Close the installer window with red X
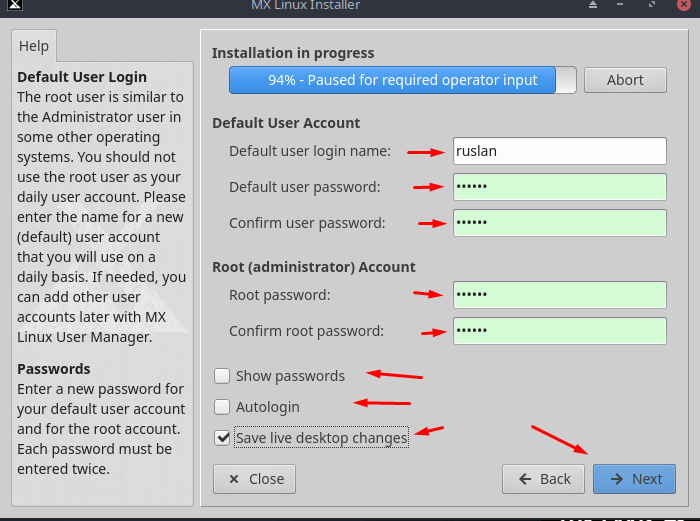Screen dimensions: 700x521 tap(683, 4)
